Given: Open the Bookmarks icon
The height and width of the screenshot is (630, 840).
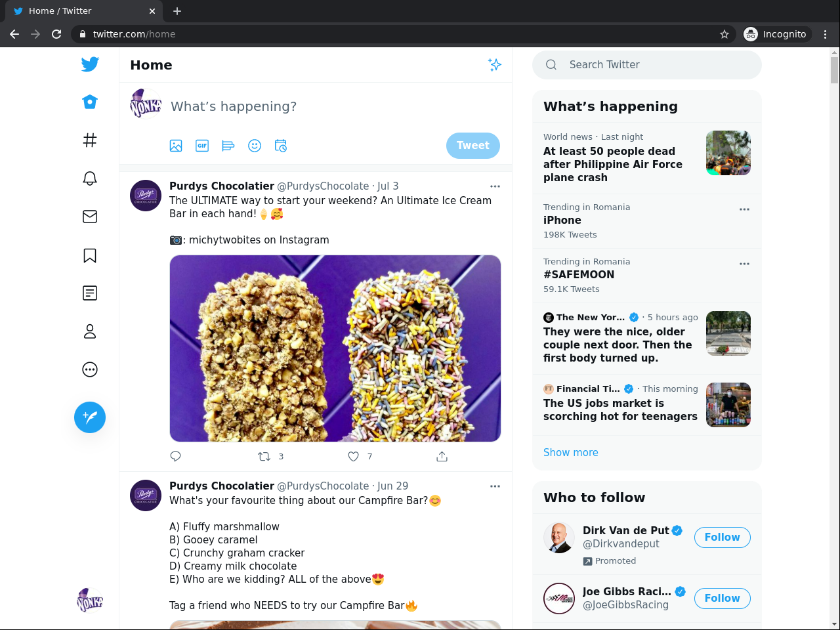Looking at the screenshot, I should (x=90, y=255).
